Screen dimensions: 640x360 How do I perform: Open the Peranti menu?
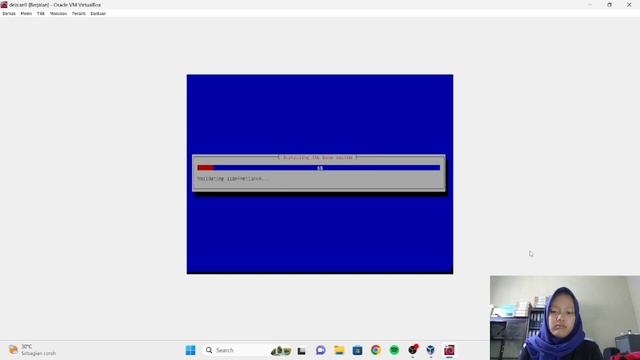point(79,13)
